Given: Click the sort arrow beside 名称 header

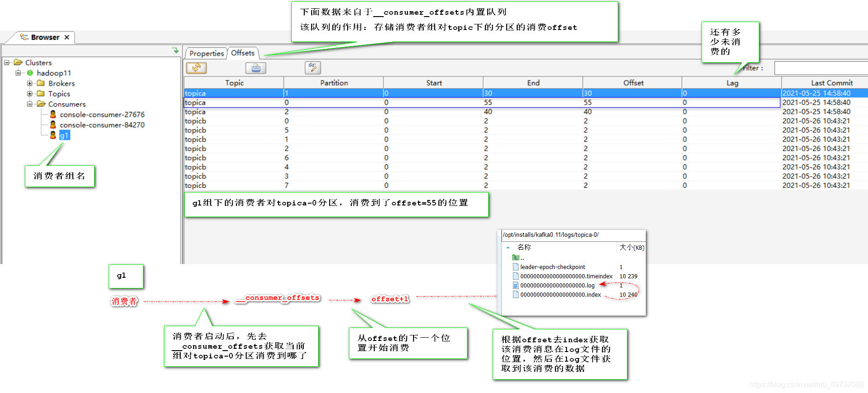Looking at the screenshot, I should (508, 247).
